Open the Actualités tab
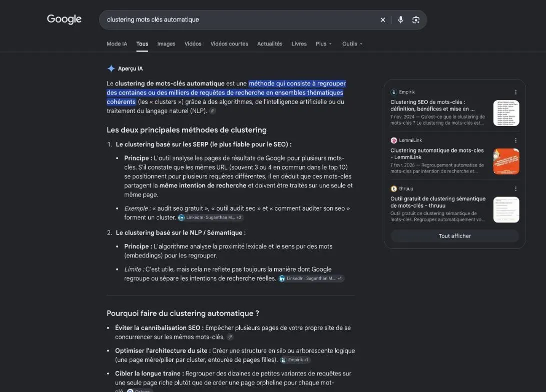 (x=270, y=44)
